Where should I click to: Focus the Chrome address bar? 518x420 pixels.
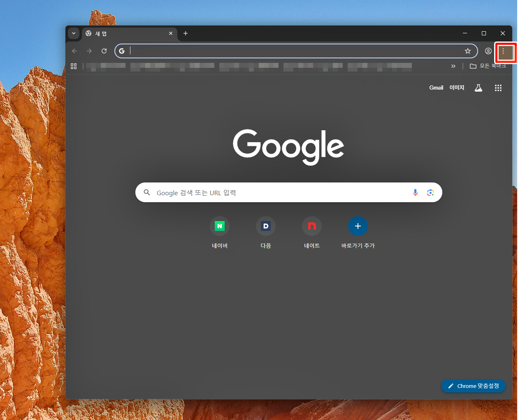click(296, 51)
